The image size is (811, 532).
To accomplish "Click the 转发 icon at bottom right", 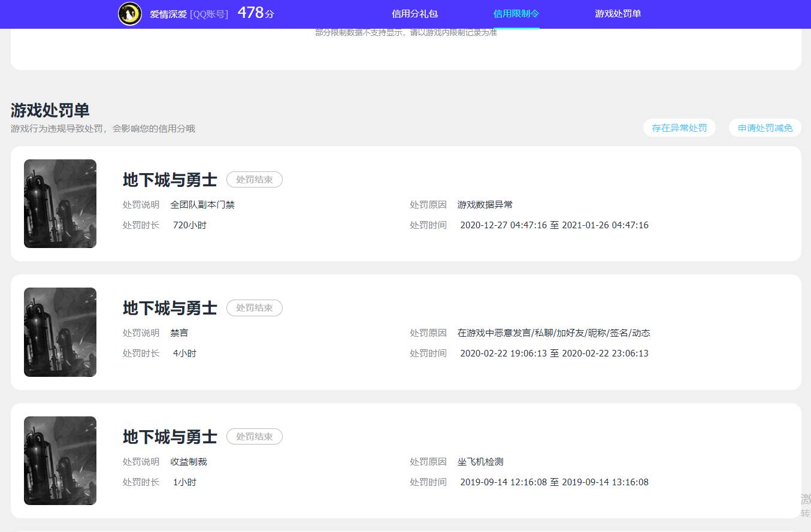I will [x=805, y=513].
